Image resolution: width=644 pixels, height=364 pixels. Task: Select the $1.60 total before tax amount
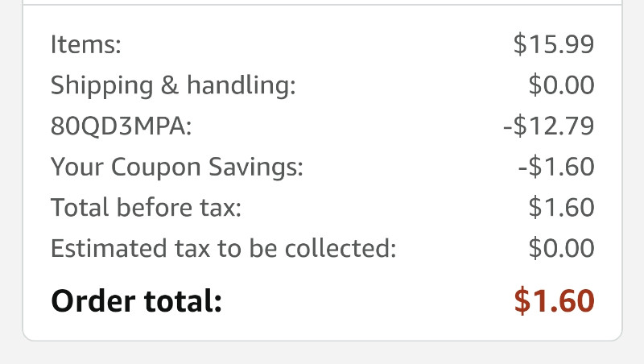(561, 207)
